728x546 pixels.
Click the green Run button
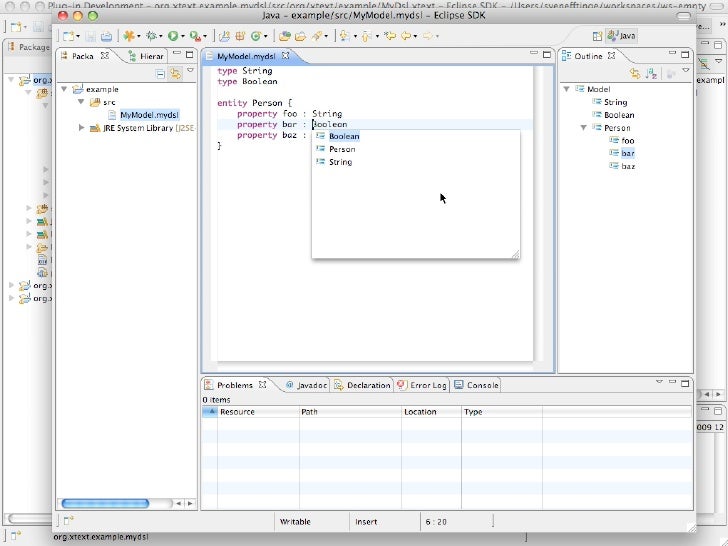(173, 36)
